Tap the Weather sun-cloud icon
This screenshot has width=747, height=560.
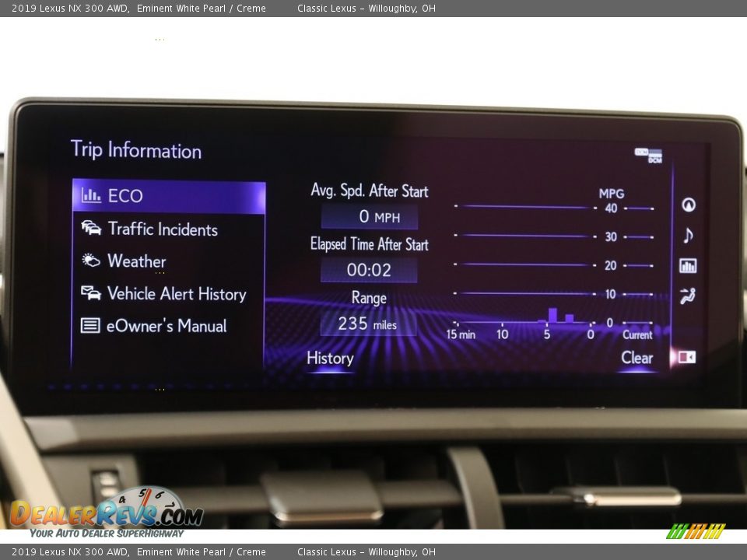coord(90,260)
